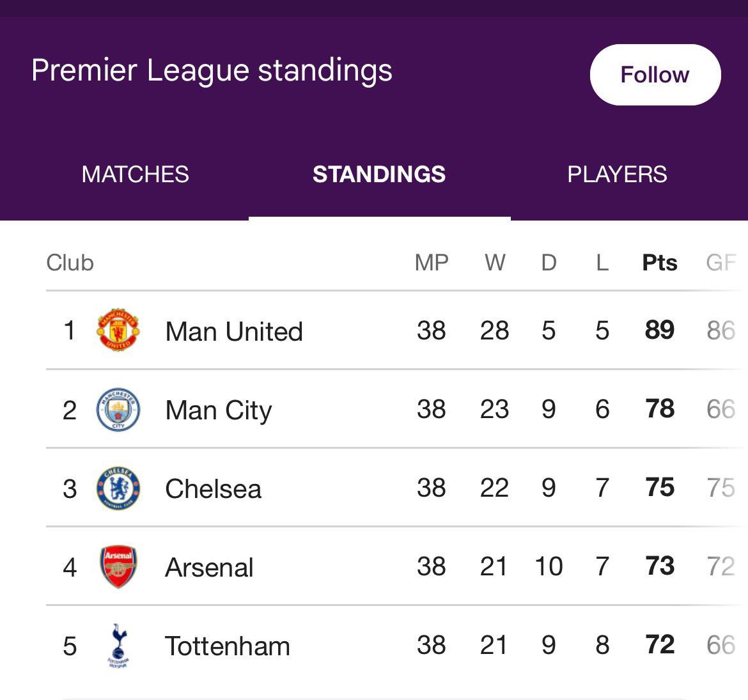Viewport: 748px width, 700px height.
Task: Click the Chelsea club badge
Action: tap(118, 488)
